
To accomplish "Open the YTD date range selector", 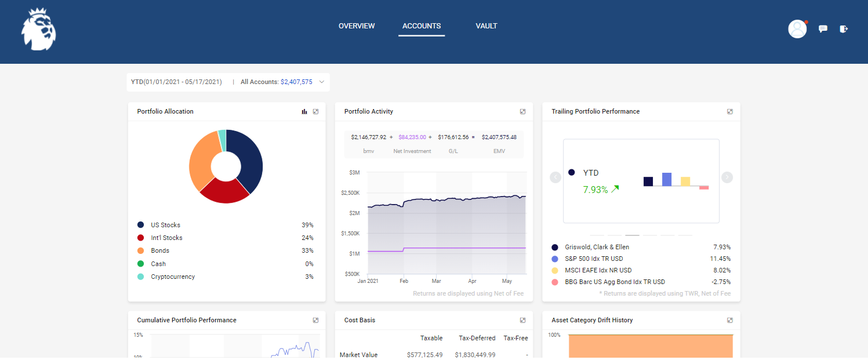I will (x=175, y=82).
